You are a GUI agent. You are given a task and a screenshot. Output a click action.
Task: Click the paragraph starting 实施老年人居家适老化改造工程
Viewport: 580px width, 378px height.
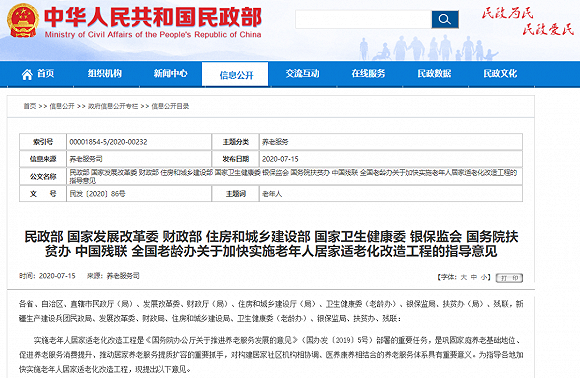271,355
